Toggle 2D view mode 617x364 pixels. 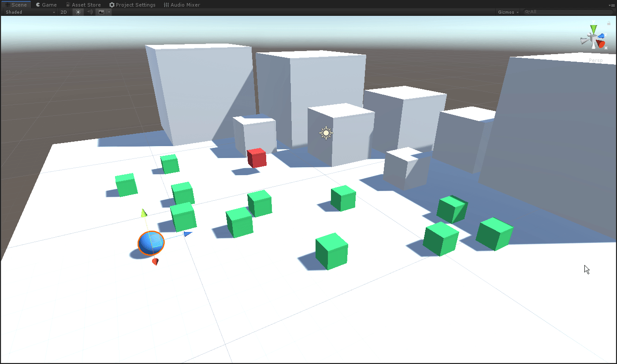click(x=63, y=12)
